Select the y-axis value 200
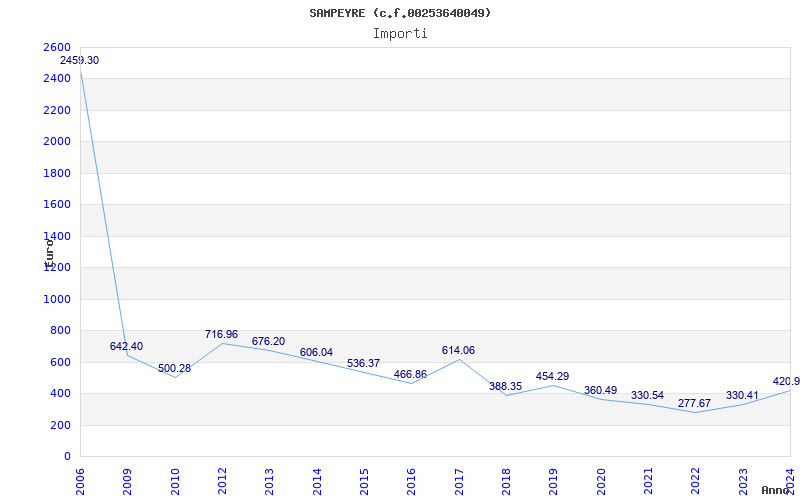The width and height of the screenshot is (800, 500). (60, 426)
